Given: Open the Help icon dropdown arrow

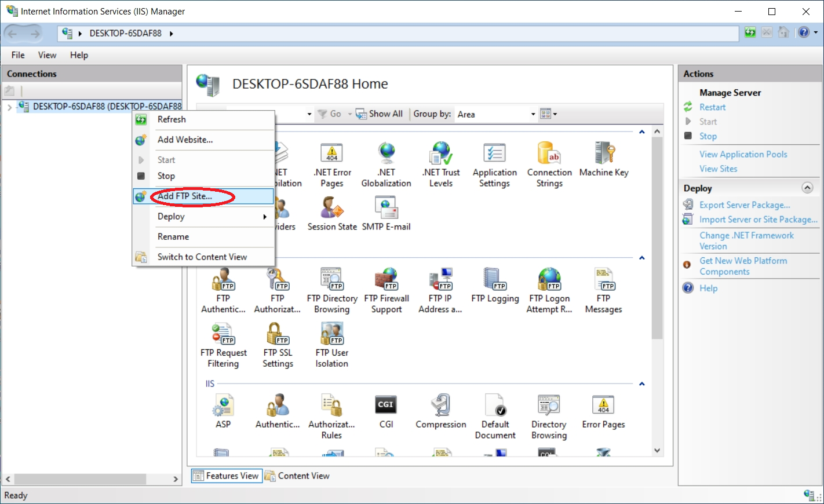Looking at the screenshot, I should coord(816,32).
